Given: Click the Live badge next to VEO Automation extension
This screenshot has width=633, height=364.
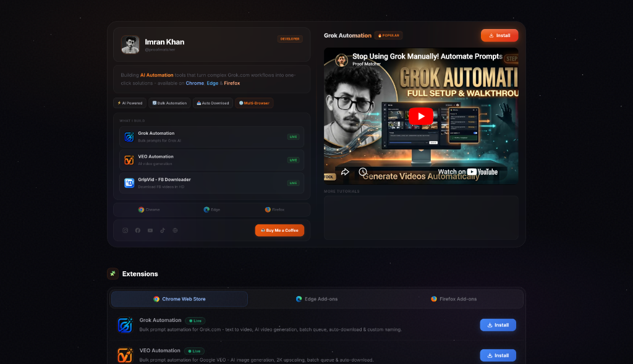Looking at the screenshot, I should click(x=194, y=351).
